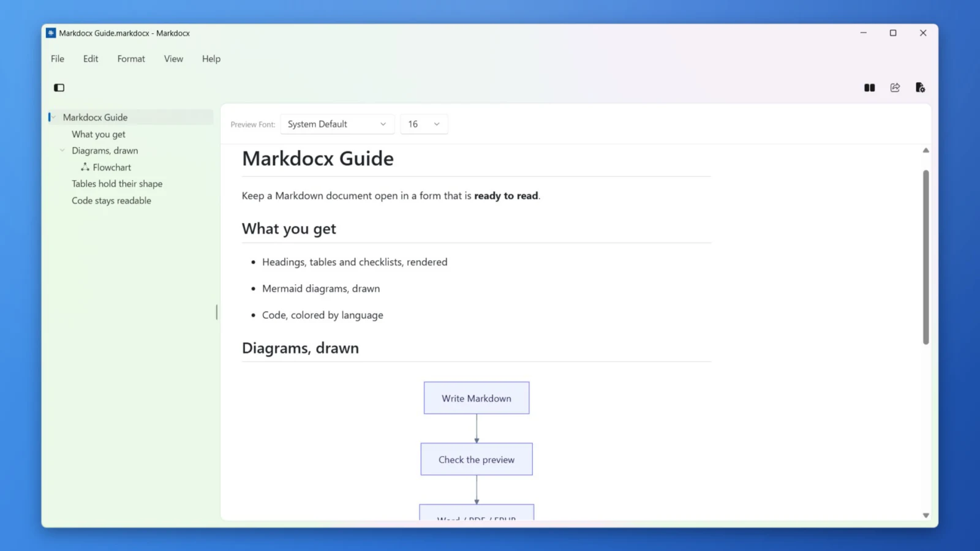This screenshot has width=980, height=551.
Task: Click the bold 'ready to read' text
Action: pyautogui.click(x=506, y=196)
